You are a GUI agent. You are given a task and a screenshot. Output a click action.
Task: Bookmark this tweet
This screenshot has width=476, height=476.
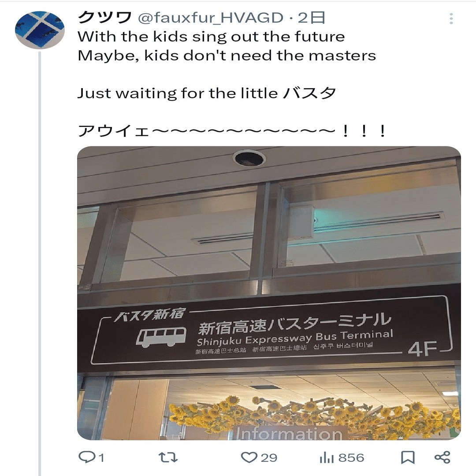point(408,457)
